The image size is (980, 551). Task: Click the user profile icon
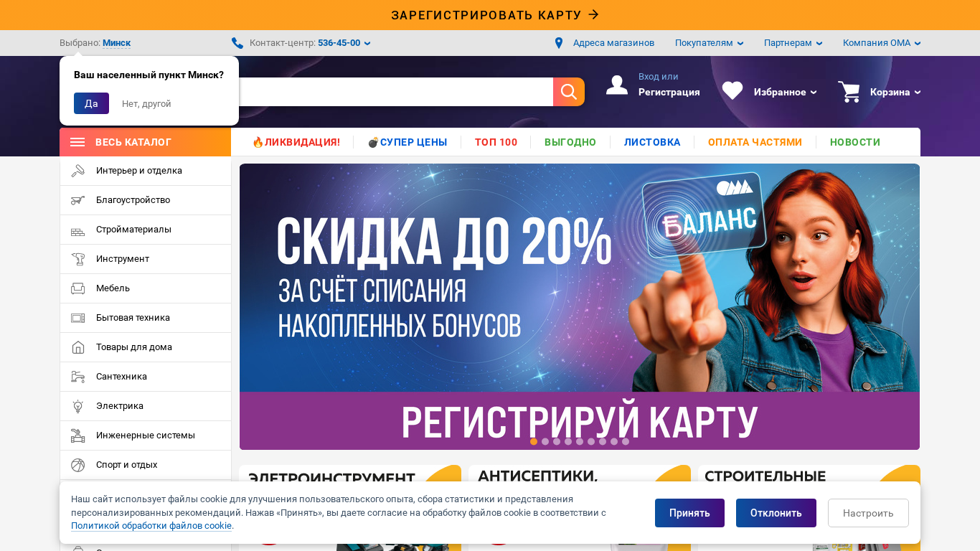click(617, 85)
